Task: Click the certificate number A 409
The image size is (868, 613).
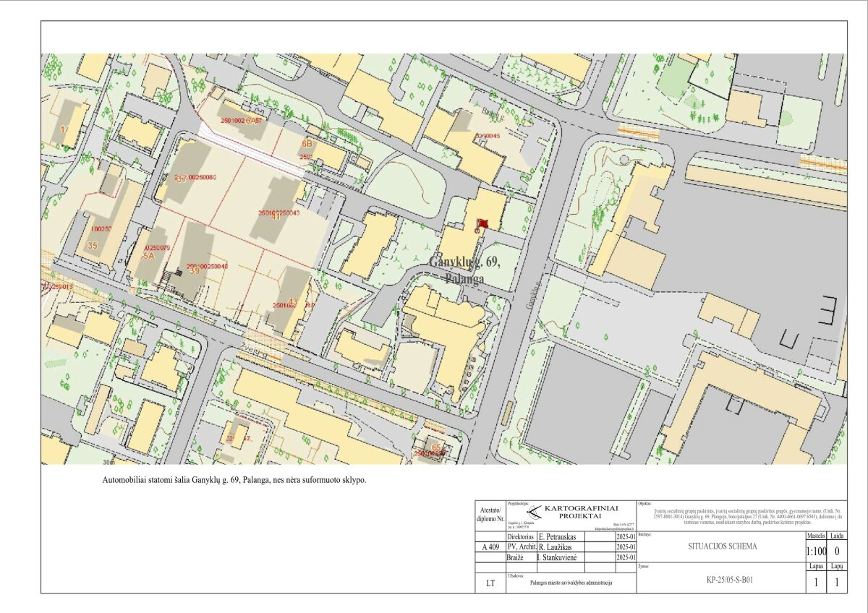Action: coord(490,548)
